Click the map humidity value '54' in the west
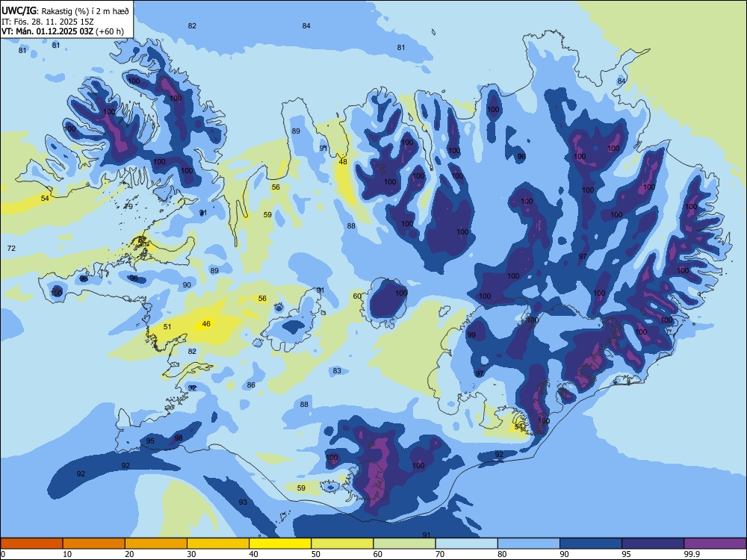The image size is (747, 560). point(45,198)
